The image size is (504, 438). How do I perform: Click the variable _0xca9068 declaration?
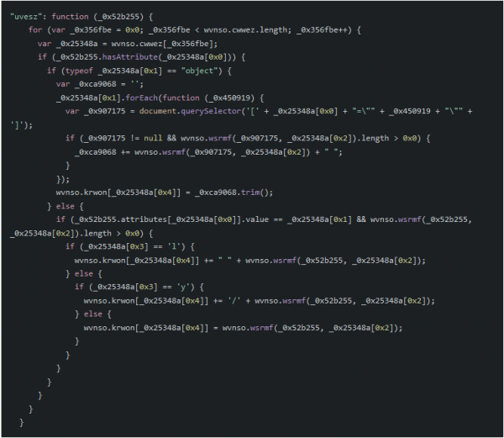coord(96,84)
